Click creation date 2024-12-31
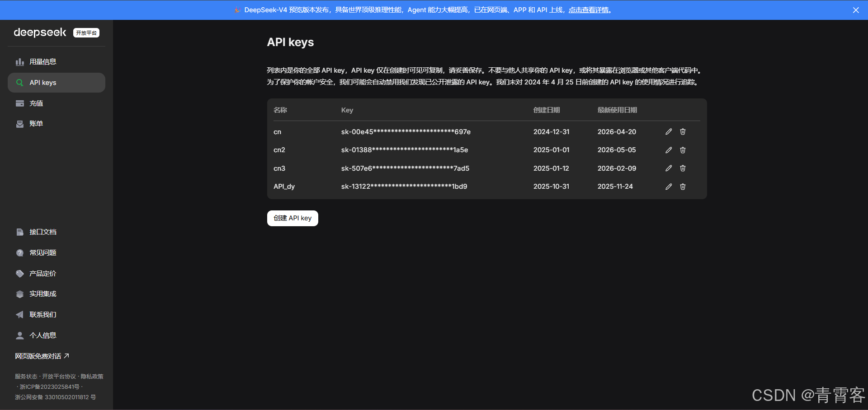Screen dimensions: 868x410 552,132
